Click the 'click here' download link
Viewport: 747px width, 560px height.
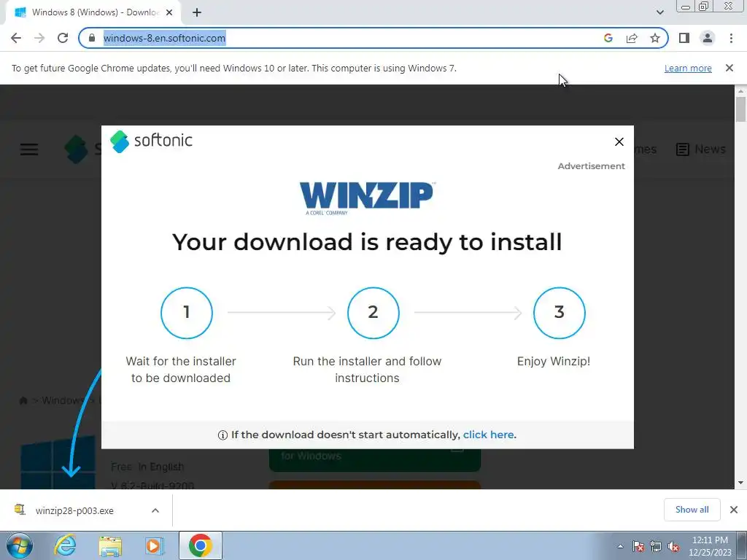[488, 435]
